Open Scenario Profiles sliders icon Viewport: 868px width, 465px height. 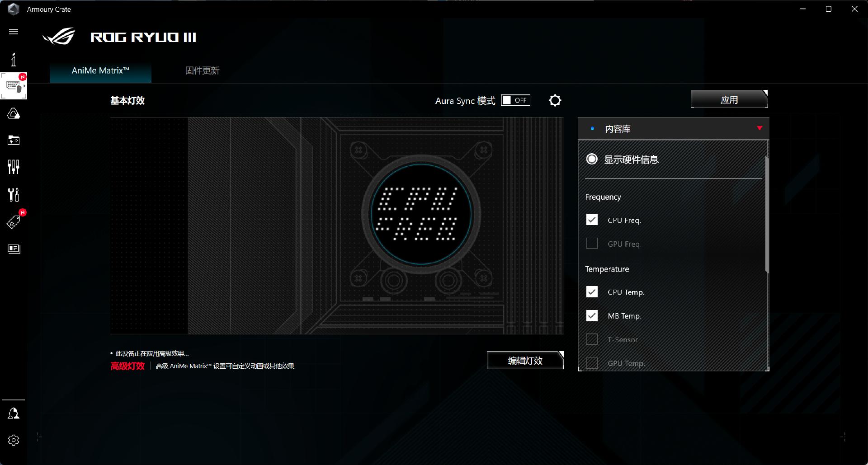pos(14,167)
